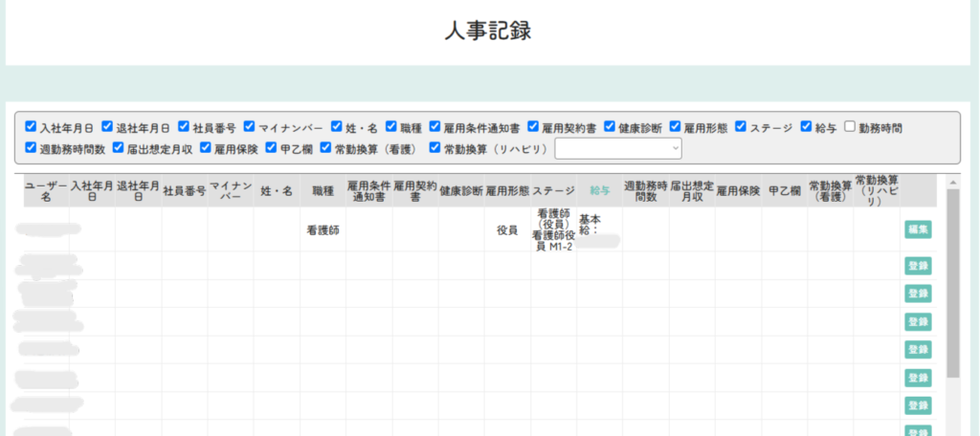Uncheck the 入社年月日 checkbox

tap(31, 127)
